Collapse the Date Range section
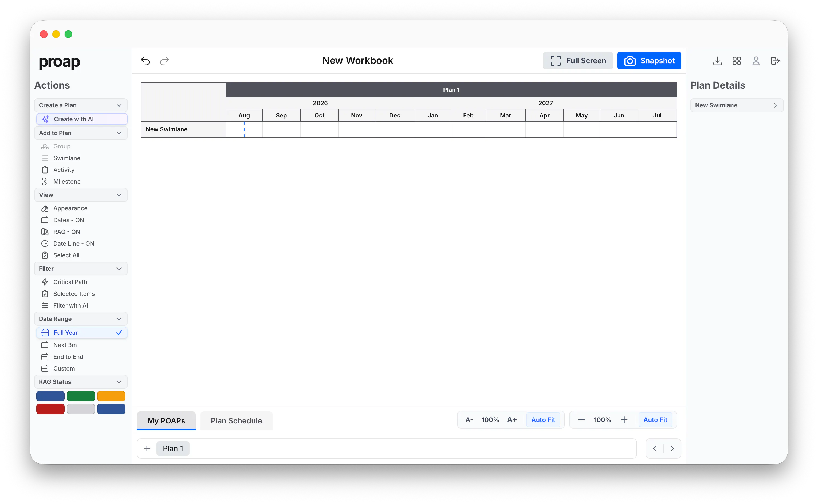Viewport: 818px width, 504px height. [x=81, y=319]
